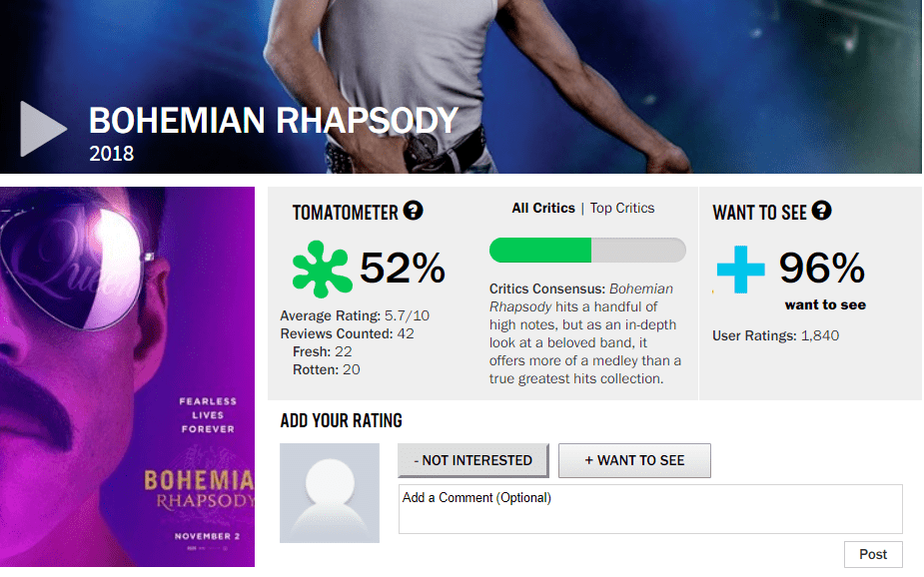The image size is (924, 577).
Task: Click the blue plus want-to-see icon
Action: click(740, 269)
